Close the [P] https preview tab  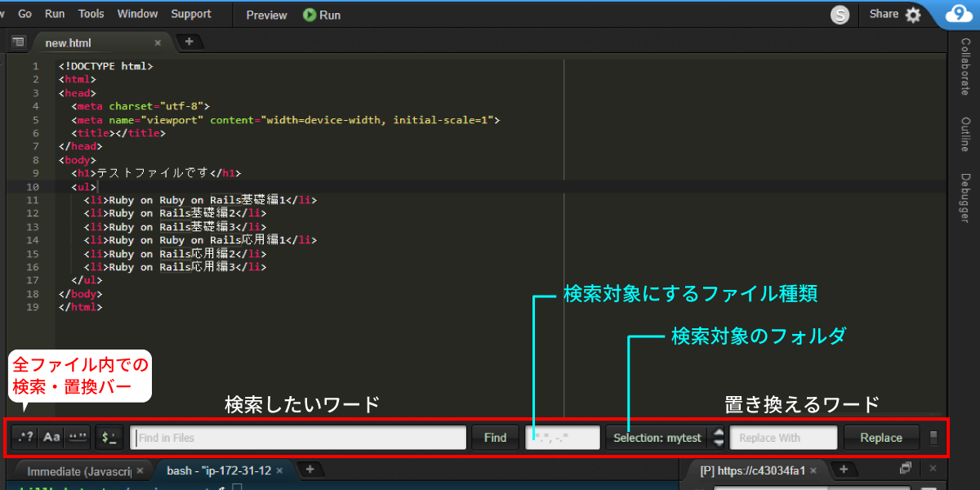tap(813, 471)
